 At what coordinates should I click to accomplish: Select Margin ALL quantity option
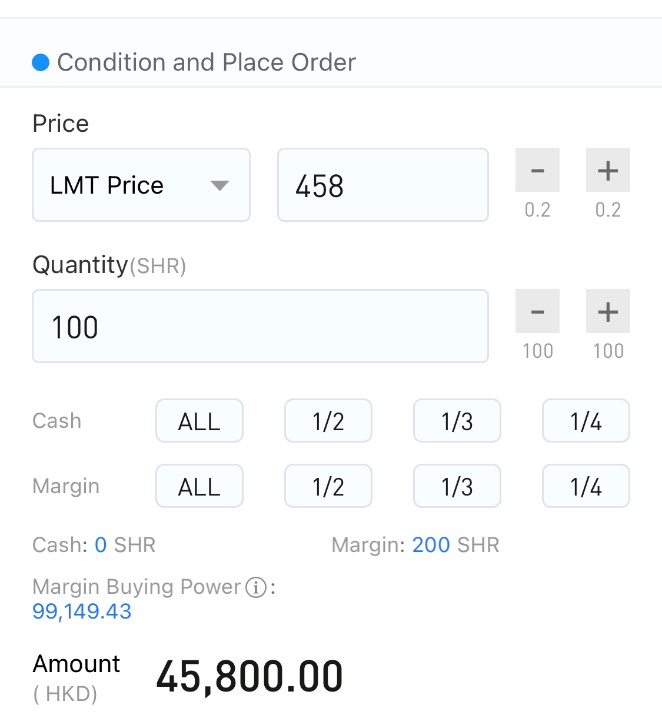[x=199, y=486]
